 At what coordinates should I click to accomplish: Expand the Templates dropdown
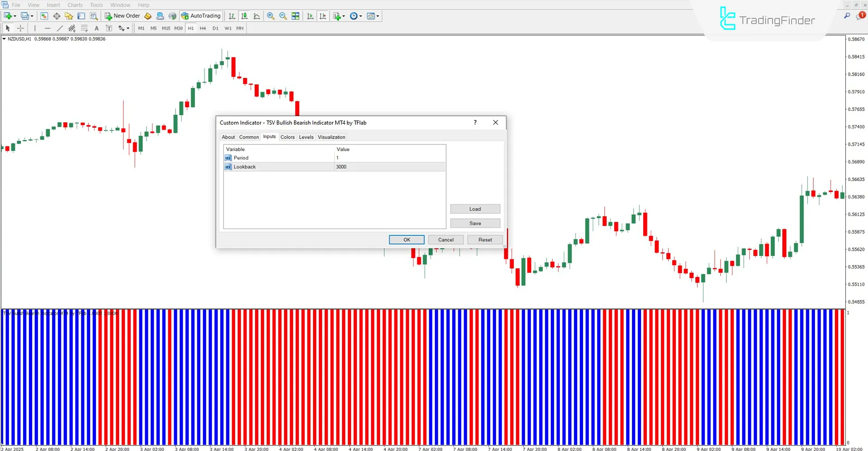pyautogui.click(x=378, y=16)
